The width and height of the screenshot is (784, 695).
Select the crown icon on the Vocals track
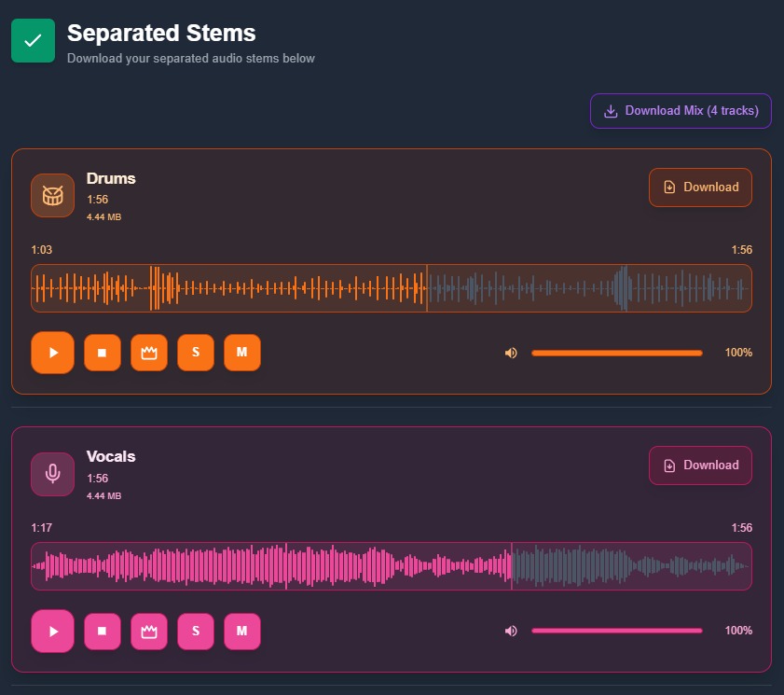pyautogui.click(x=149, y=632)
